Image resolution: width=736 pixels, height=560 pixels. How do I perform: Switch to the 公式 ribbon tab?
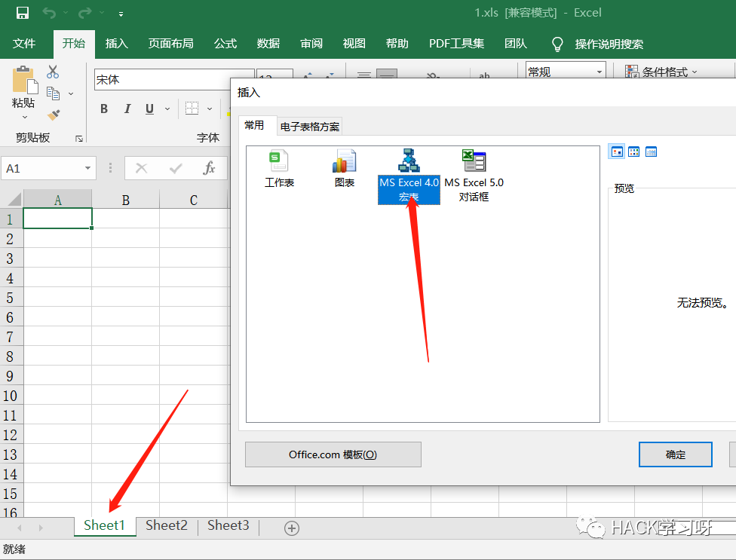(x=225, y=44)
